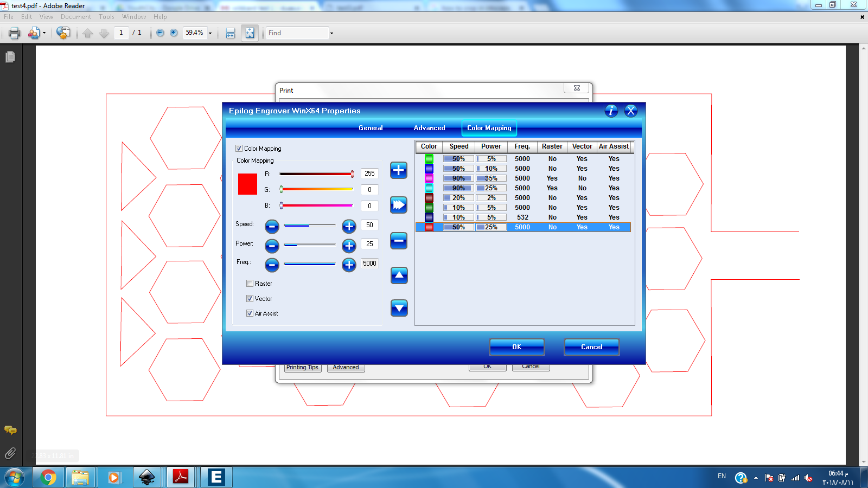Image resolution: width=868 pixels, height=488 pixels.
Task: Open the File menu
Action: [9, 17]
